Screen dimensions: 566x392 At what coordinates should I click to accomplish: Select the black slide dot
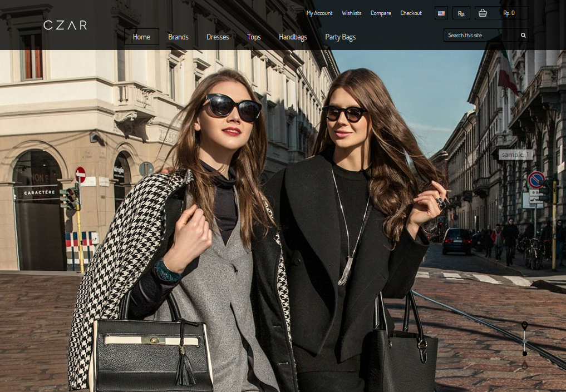click(524, 353)
